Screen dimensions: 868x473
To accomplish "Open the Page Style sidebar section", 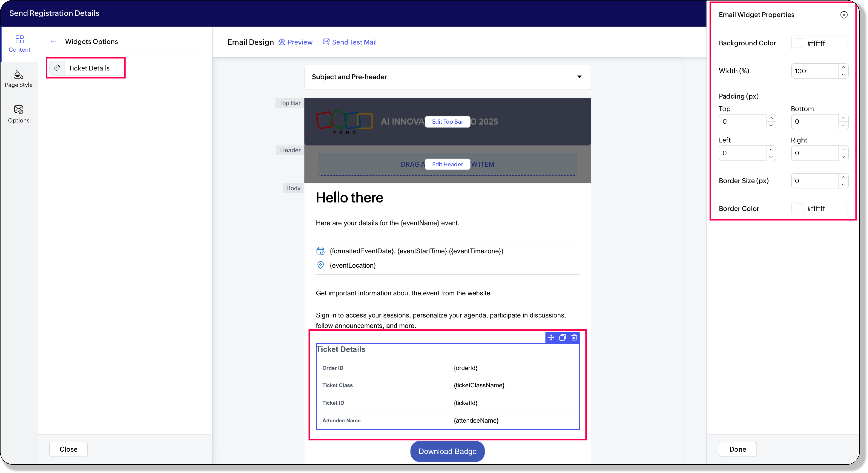I will coord(19,79).
